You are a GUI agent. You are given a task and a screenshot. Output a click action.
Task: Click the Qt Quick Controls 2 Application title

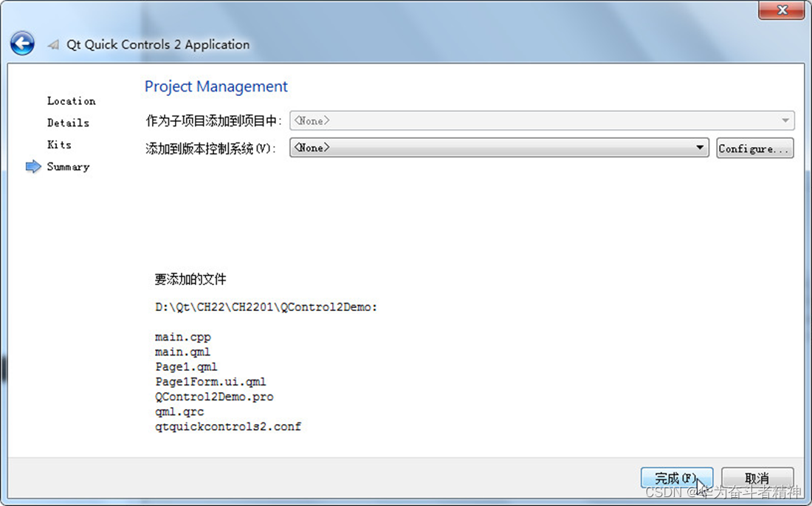158,44
